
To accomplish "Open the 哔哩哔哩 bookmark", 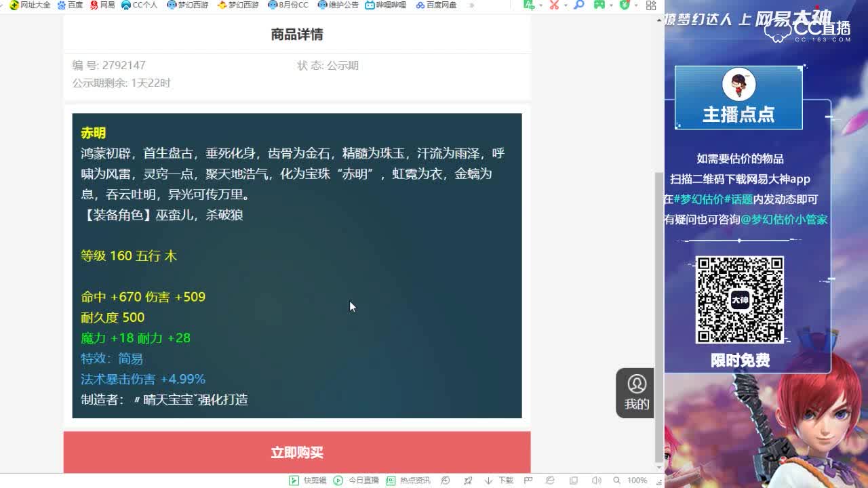I will coord(386,5).
